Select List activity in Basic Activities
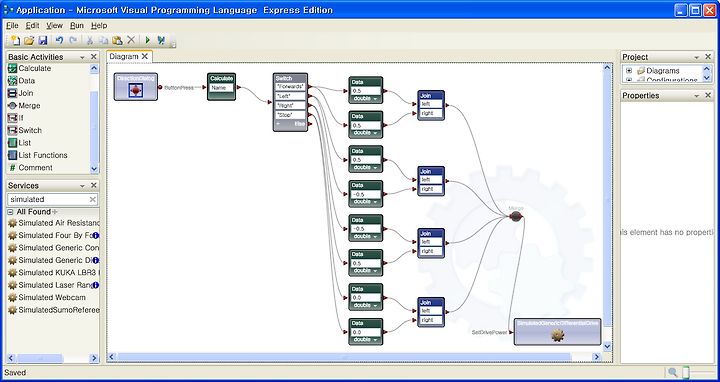Screen dimensions: 720x382 pyautogui.click(x=19, y=143)
